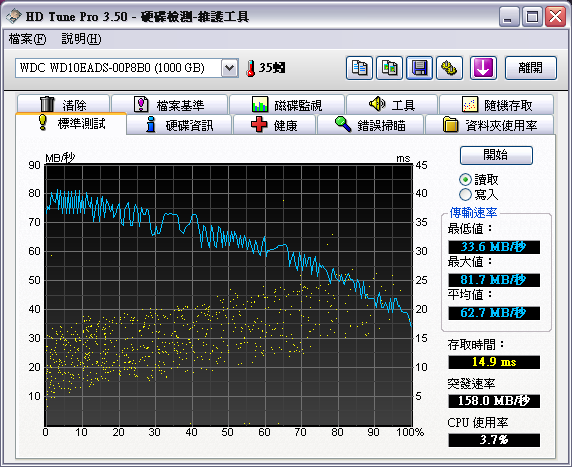Save screenshot using the floppy disk icon
Image resolution: width=572 pixels, height=467 pixels.
pos(419,68)
